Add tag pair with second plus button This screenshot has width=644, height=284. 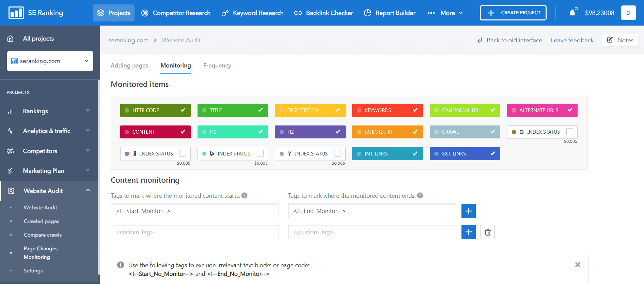(469, 232)
